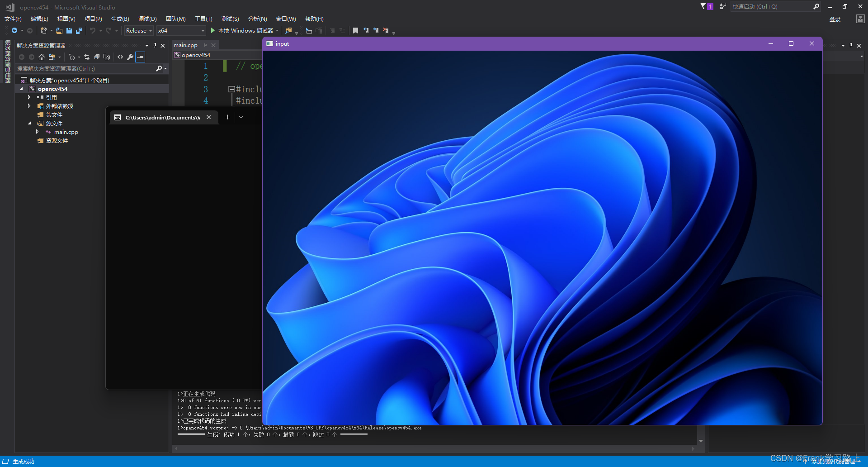
Task: Expand the main.cpp tree node
Action: point(38,132)
